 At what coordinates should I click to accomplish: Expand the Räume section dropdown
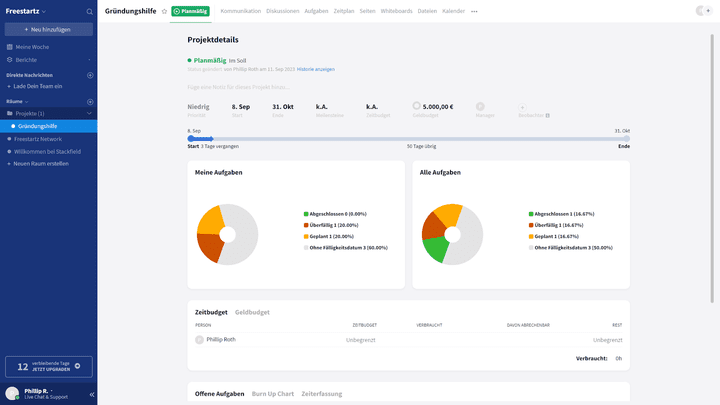(27, 101)
